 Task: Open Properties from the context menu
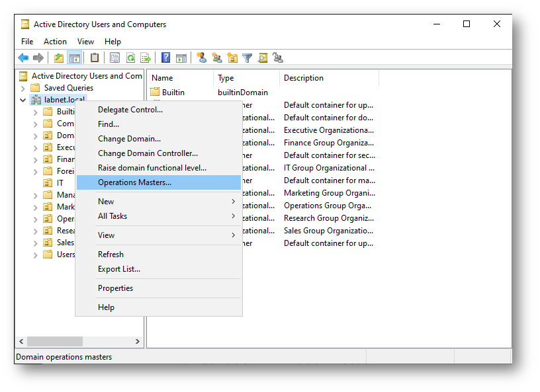(x=159, y=288)
